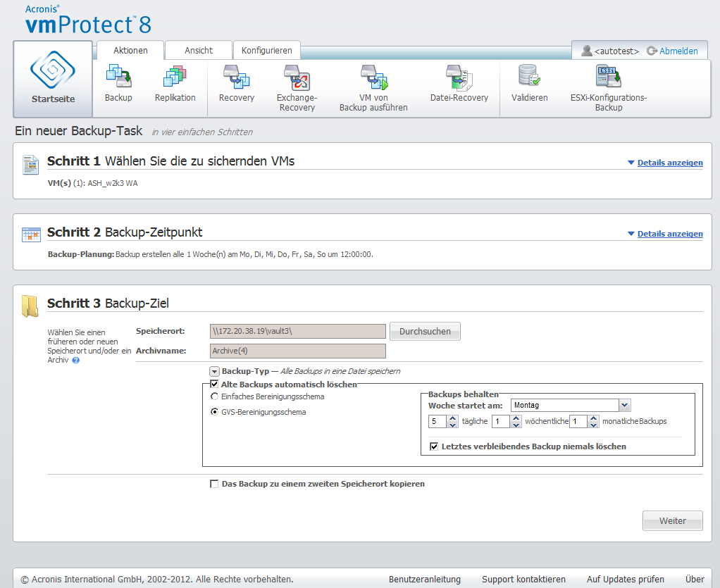
Task: Click VM von Backup ausführen icon
Action: coord(374,77)
